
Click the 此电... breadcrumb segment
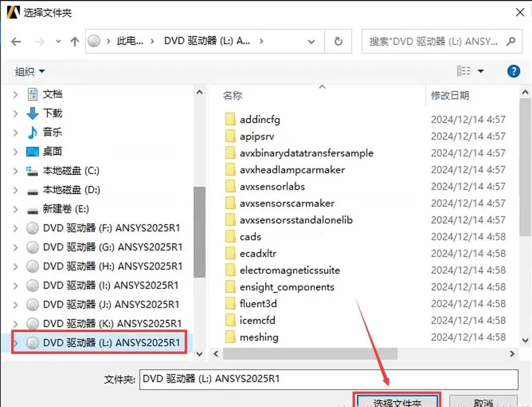(130, 41)
